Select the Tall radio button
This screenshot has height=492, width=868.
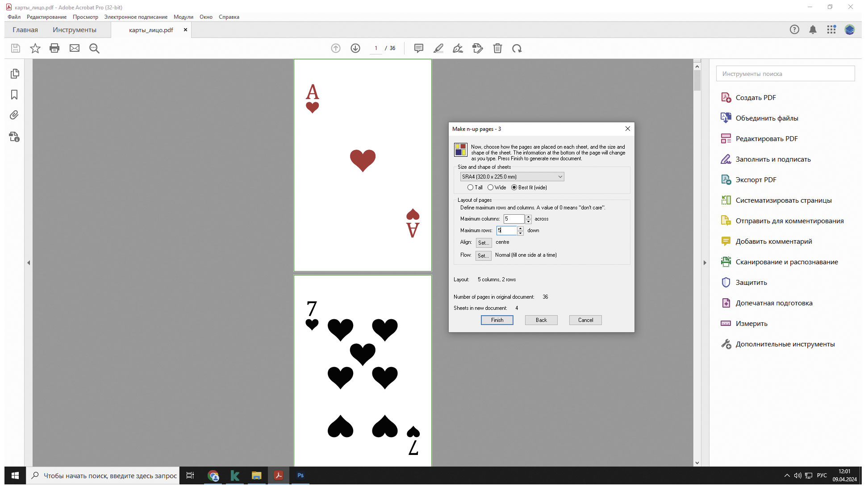click(x=470, y=188)
